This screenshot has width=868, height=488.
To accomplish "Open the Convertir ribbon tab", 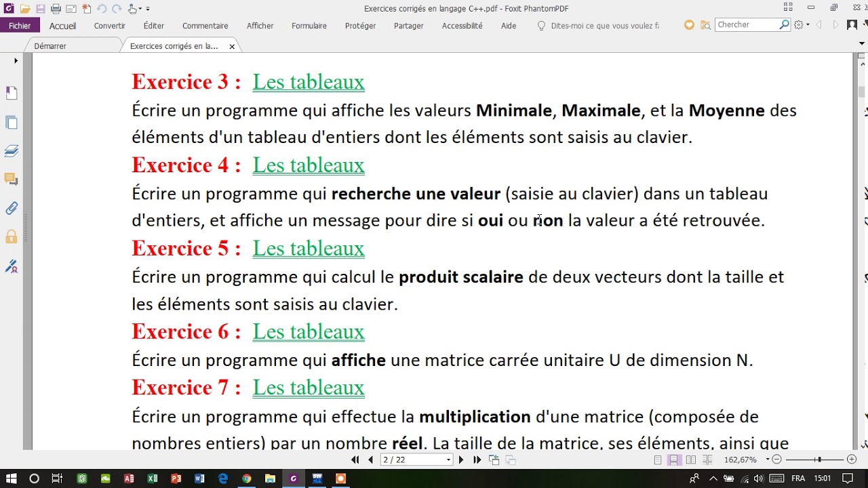I will click(110, 26).
